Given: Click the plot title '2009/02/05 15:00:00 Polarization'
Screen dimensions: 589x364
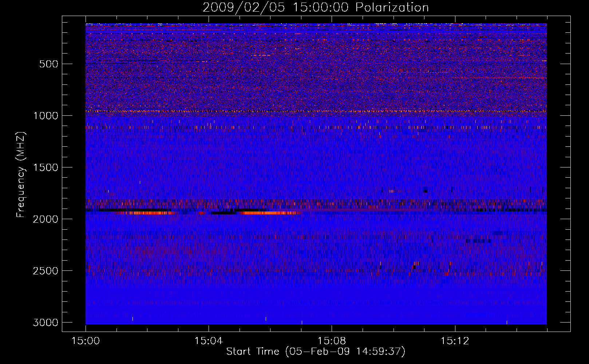Looking at the screenshot, I should 316,7.
